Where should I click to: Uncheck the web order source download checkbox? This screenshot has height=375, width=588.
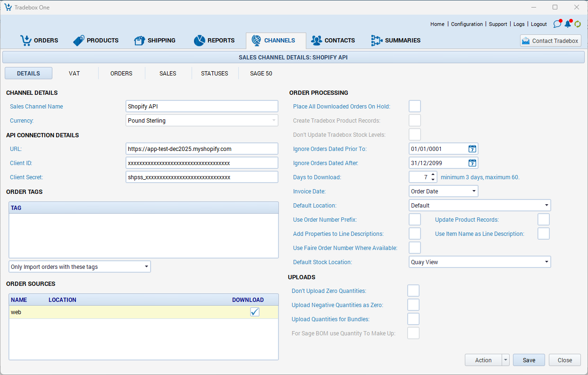[x=255, y=312]
